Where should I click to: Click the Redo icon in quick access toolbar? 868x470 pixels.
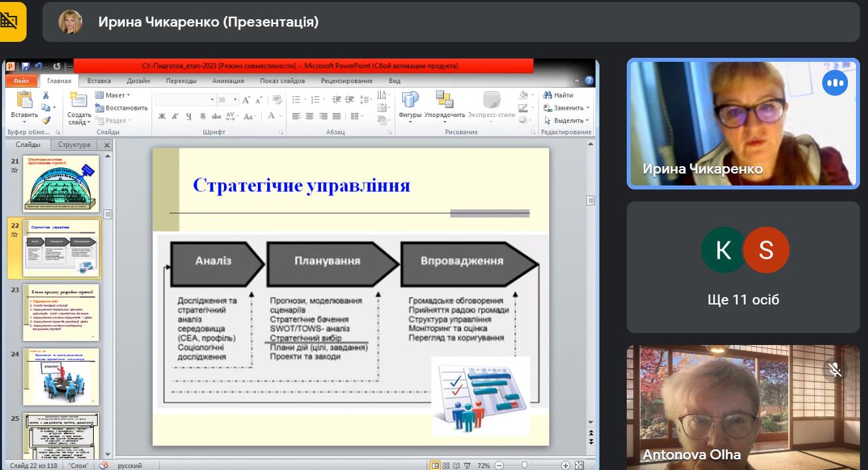[56, 66]
